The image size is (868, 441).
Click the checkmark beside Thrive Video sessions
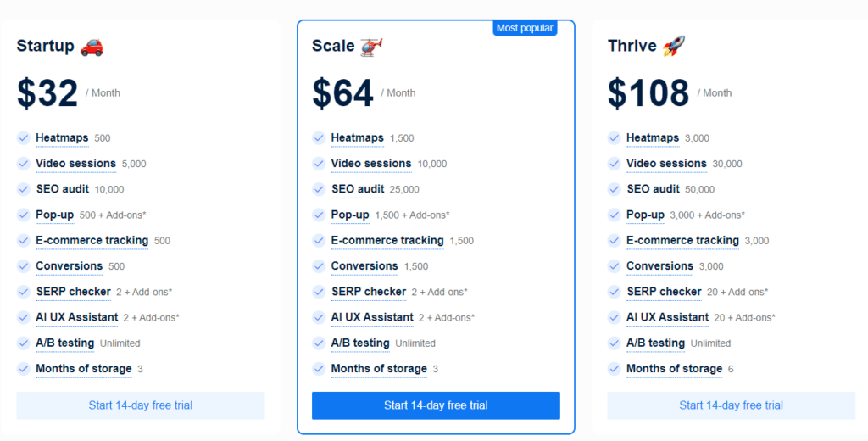[x=615, y=164]
